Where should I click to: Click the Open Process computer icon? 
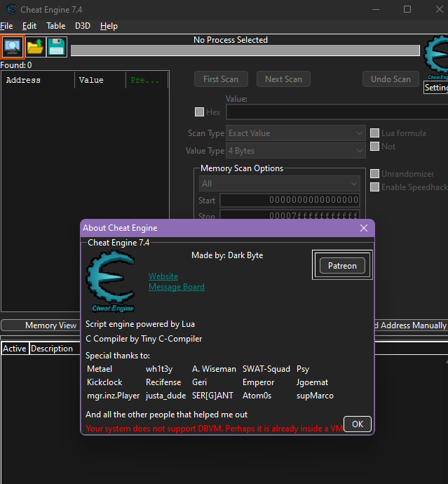point(12,47)
